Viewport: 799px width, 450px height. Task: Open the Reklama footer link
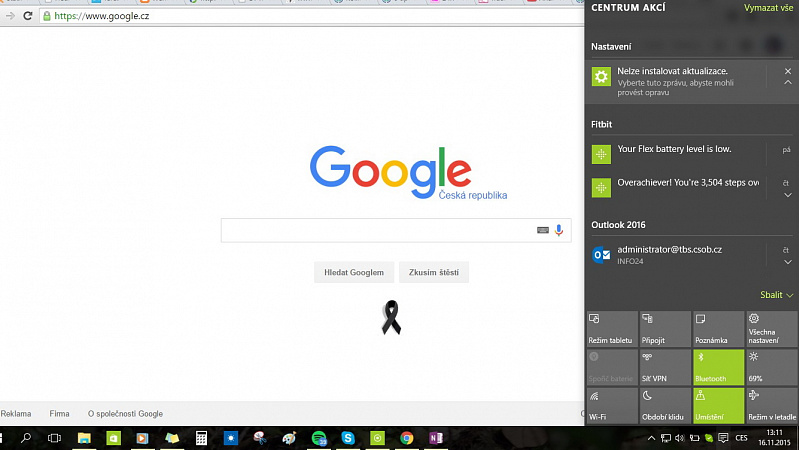16,414
